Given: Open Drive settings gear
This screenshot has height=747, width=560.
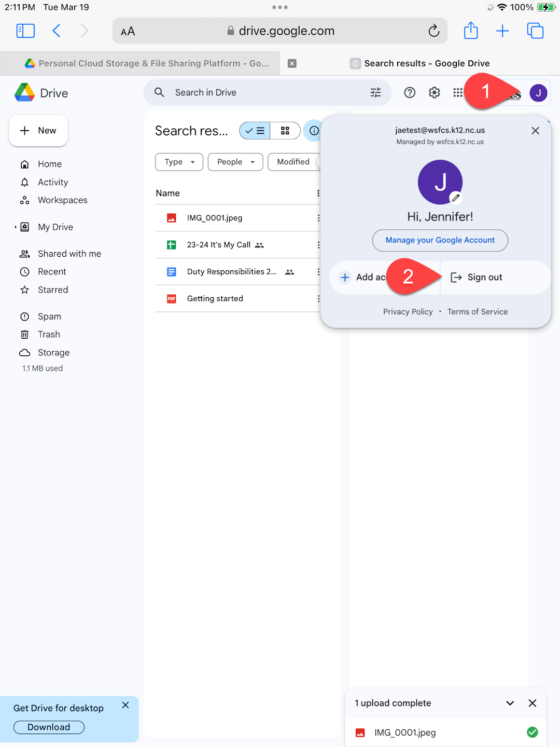Looking at the screenshot, I should coord(434,93).
